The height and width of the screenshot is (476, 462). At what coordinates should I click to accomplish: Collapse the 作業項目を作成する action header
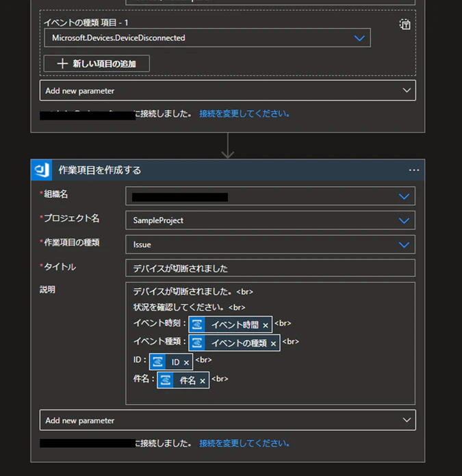pyautogui.click(x=227, y=170)
